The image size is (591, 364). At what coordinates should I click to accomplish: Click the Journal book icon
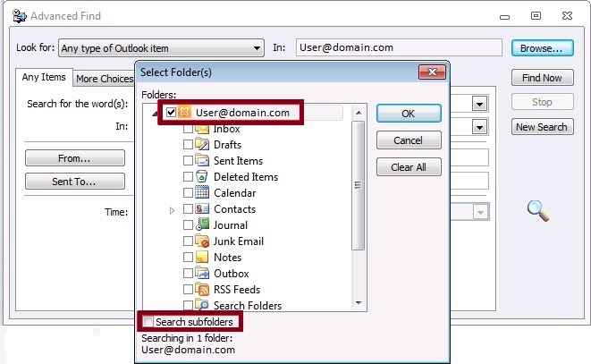pyautogui.click(x=202, y=224)
